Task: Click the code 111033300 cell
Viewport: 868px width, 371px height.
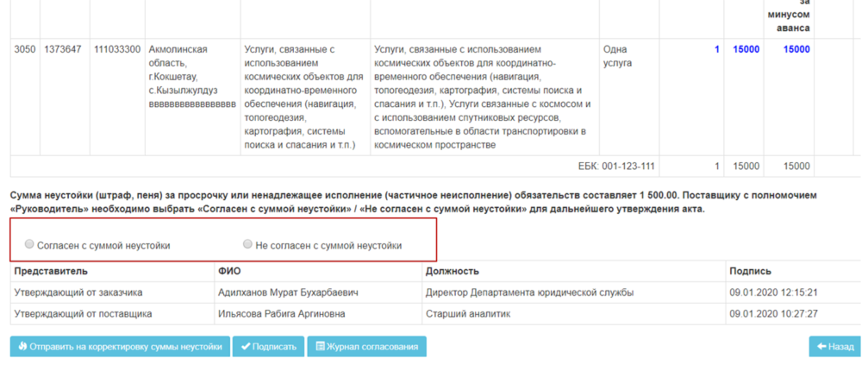Action: [x=117, y=50]
